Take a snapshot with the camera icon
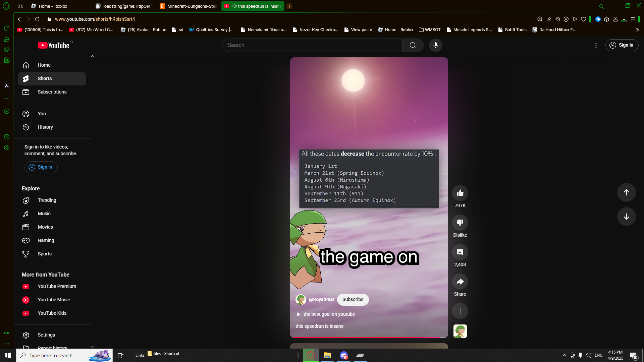Screen dimensions: 644x362 click(x=557, y=19)
